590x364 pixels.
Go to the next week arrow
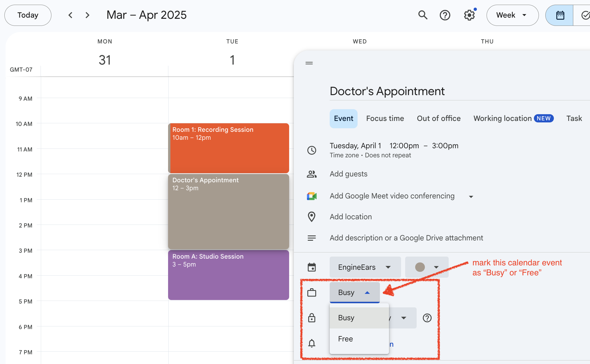click(87, 15)
